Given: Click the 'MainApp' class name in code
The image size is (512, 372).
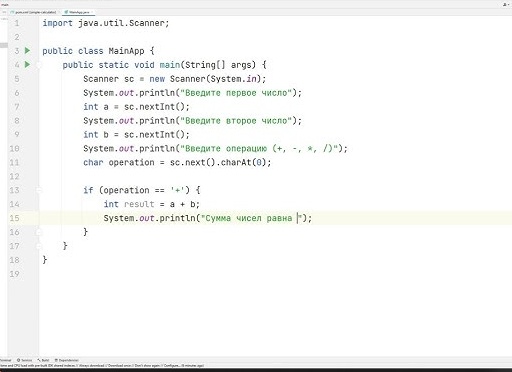Looking at the screenshot, I should pyautogui.click(x=126, y=51).
